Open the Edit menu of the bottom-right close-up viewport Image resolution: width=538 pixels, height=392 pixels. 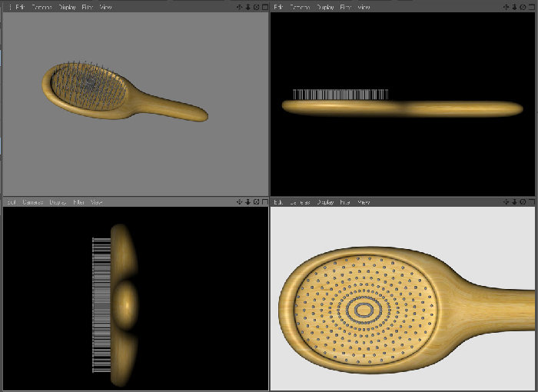pyautogui.click(x=278, y=202)
